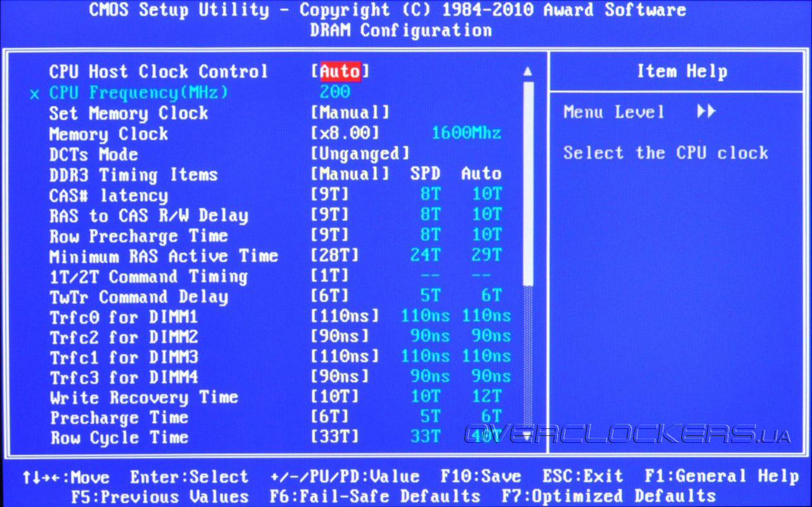Select the RAS to CAS R/W Delay [9T] value

click(330, 215)
